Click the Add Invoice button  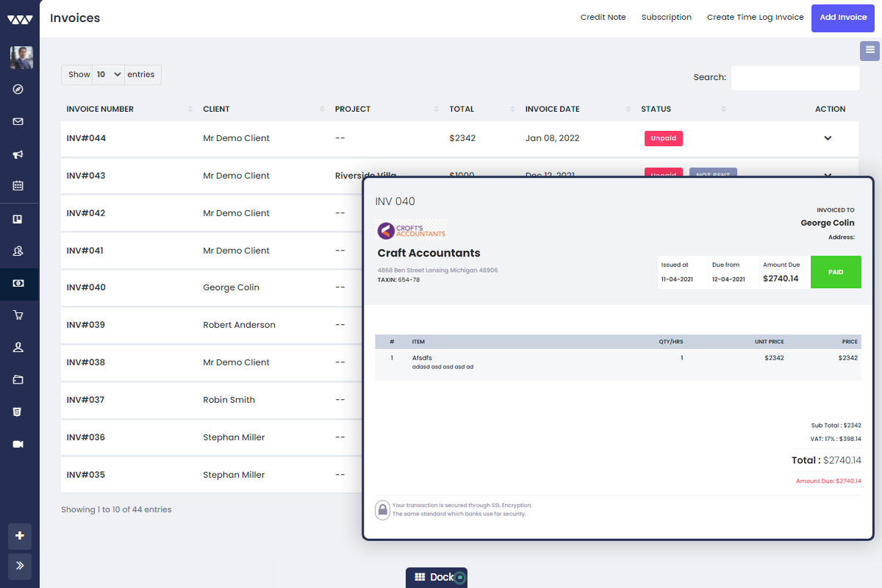pyautogui.click(x=842, y=18)
